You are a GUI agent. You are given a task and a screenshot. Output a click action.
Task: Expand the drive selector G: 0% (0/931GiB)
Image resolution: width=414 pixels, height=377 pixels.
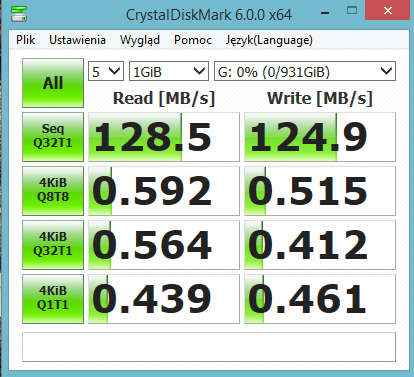coord(305,71)
